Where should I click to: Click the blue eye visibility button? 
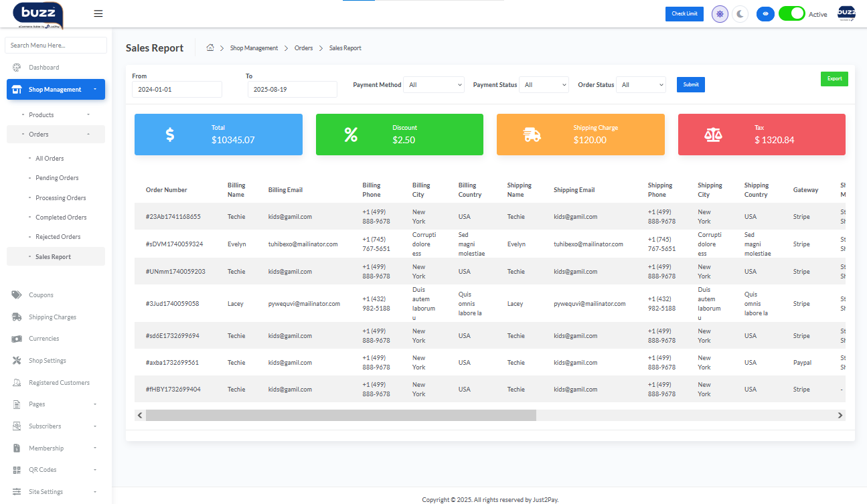(765, 14)
